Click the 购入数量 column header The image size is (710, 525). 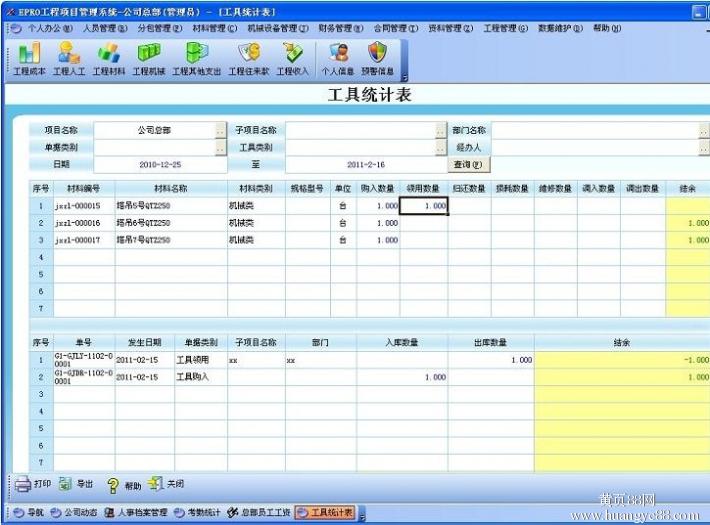point(378,189)
